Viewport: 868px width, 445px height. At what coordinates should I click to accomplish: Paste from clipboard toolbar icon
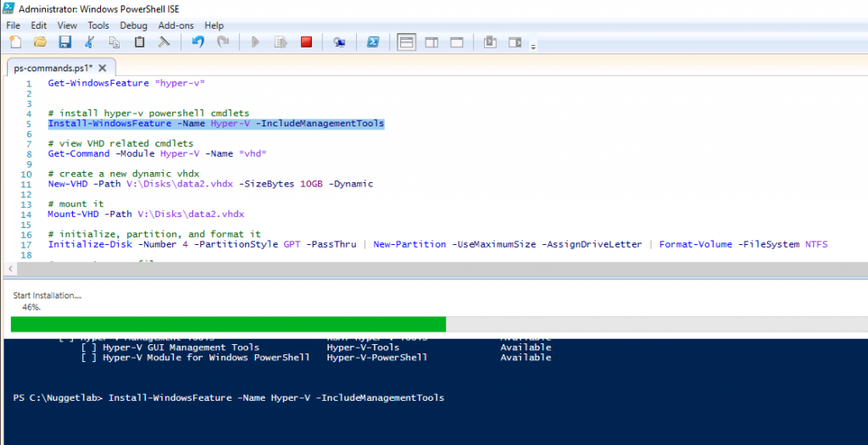coord(140,42)
